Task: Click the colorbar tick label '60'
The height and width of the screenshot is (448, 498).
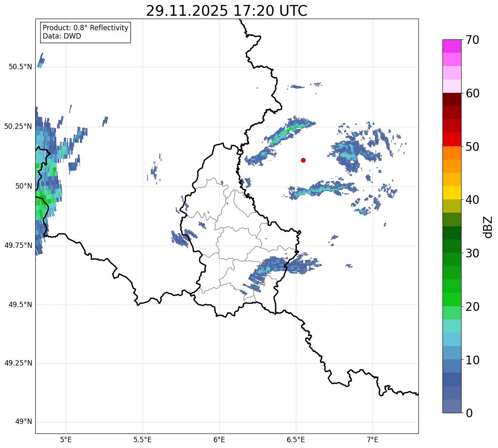Action: coord(472,93)
